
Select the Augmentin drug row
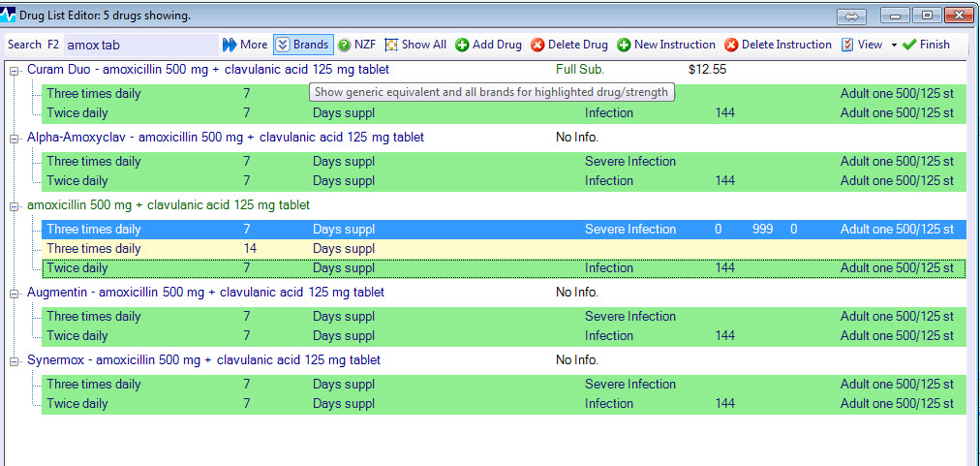(x=205, y=293)
